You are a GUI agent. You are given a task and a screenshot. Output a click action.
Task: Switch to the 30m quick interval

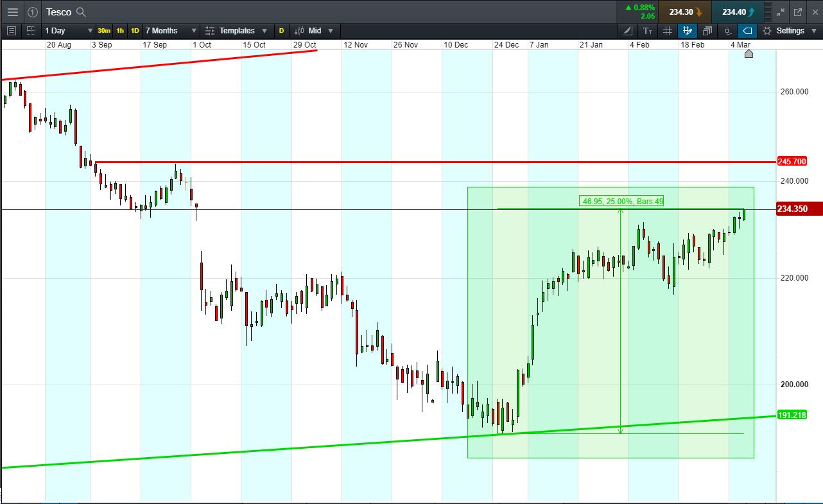104,30
